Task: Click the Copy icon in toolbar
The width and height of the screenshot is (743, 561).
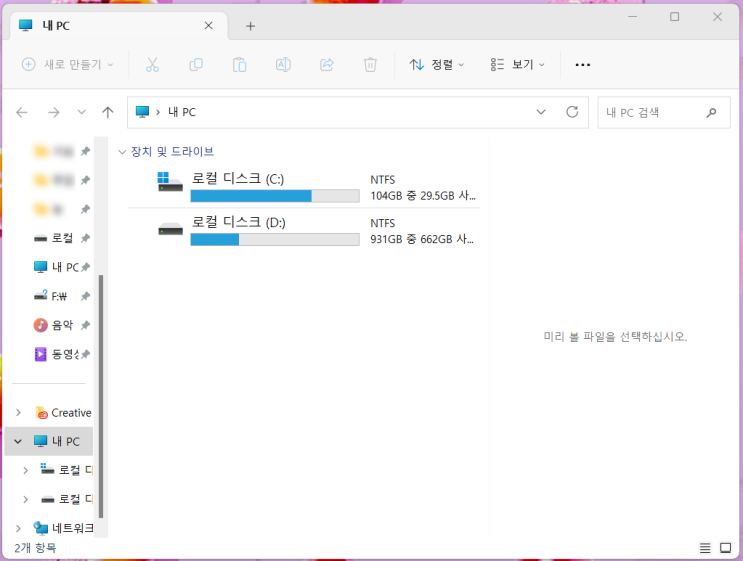Action: [196, 64]
